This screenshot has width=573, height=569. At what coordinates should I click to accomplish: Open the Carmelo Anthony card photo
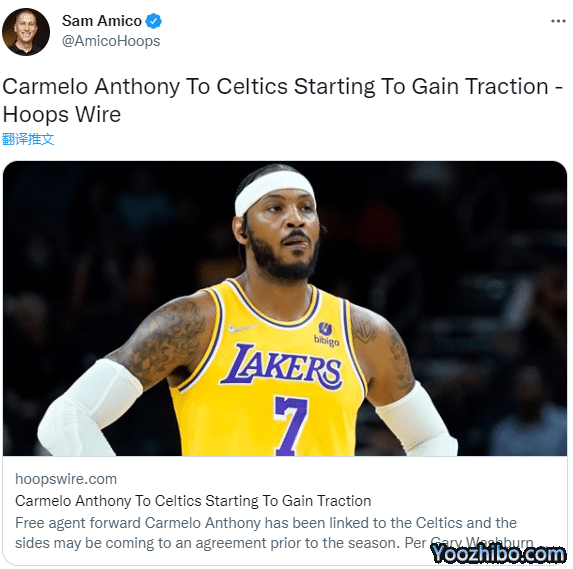[285, 308]
